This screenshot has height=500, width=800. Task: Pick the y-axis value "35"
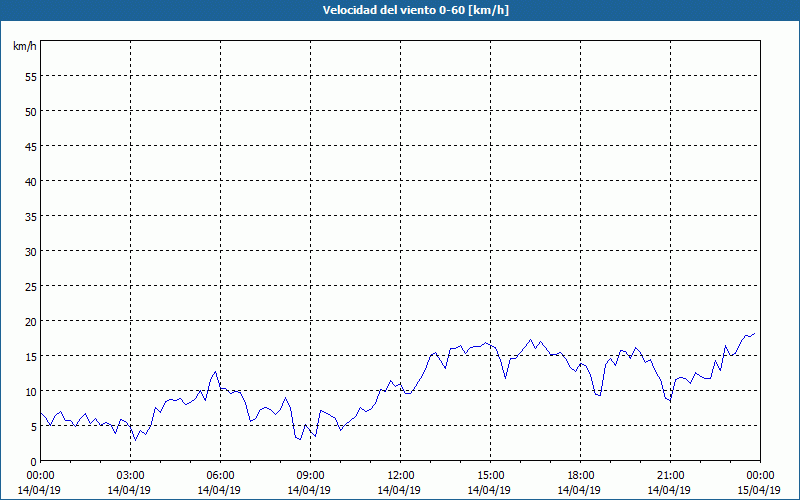[x=31, y=216]
